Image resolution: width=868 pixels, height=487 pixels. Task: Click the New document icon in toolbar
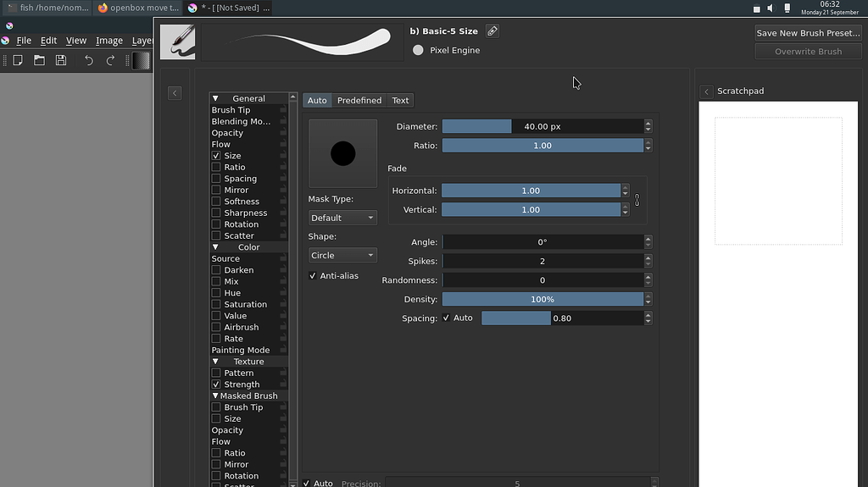[18, 60]
